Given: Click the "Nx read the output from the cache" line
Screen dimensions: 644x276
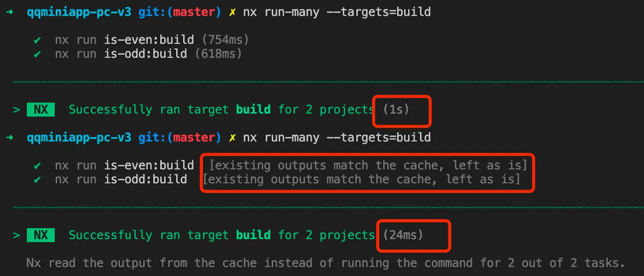Looking at the screenshot, I should point(325,263).
